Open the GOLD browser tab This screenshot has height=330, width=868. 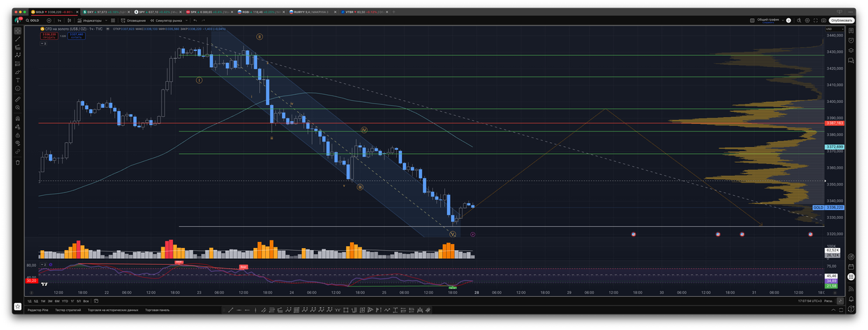click(x=56, y=12)
